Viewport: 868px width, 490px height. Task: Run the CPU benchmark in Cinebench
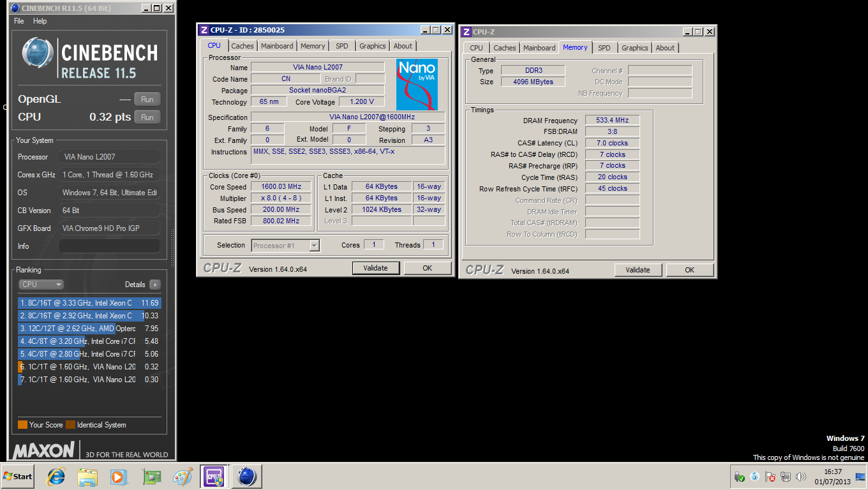[x=147, y=117]
